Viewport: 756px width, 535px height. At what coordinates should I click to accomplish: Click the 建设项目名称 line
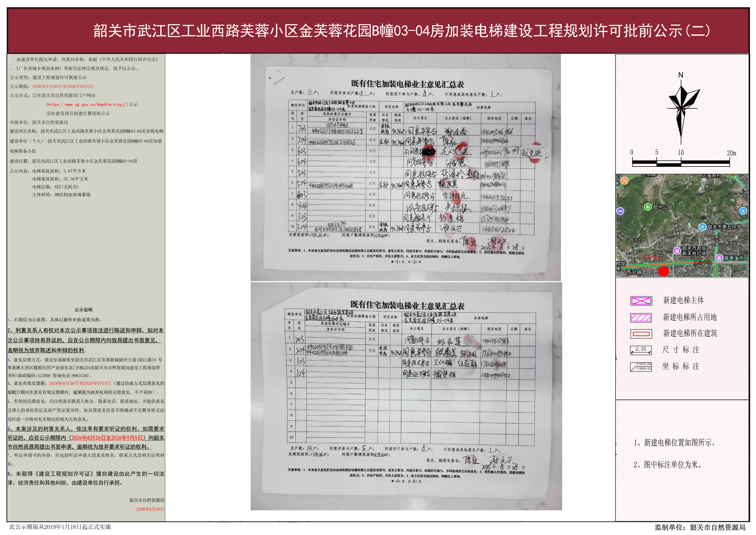point(87,131)
